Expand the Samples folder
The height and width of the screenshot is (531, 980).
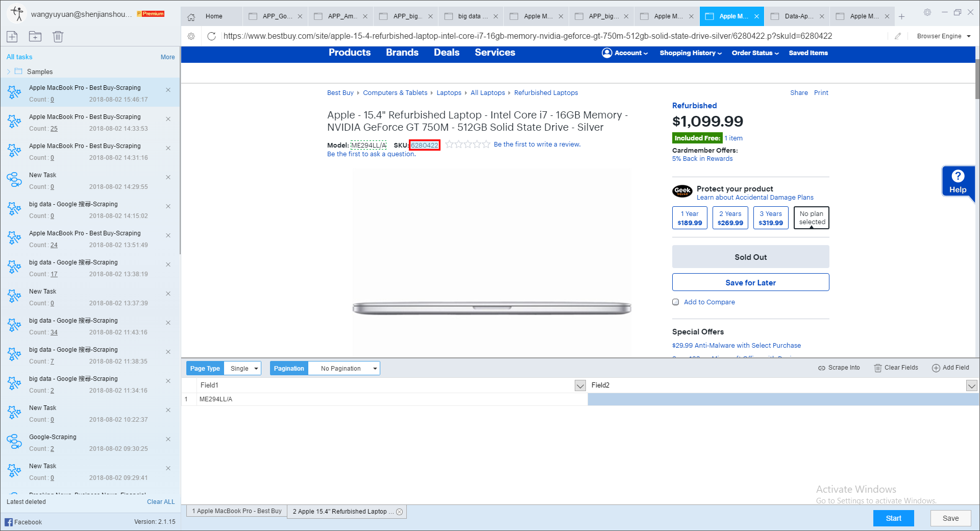9,71
